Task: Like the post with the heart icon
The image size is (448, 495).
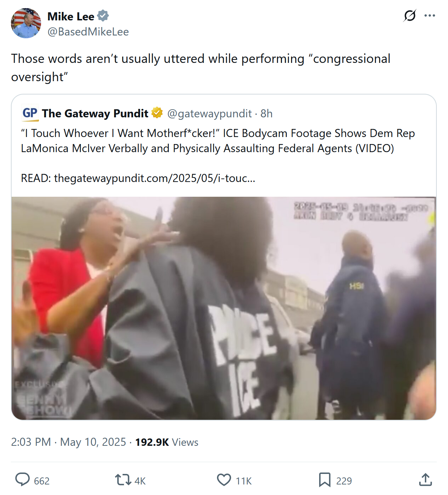Action: click(224, 480)
